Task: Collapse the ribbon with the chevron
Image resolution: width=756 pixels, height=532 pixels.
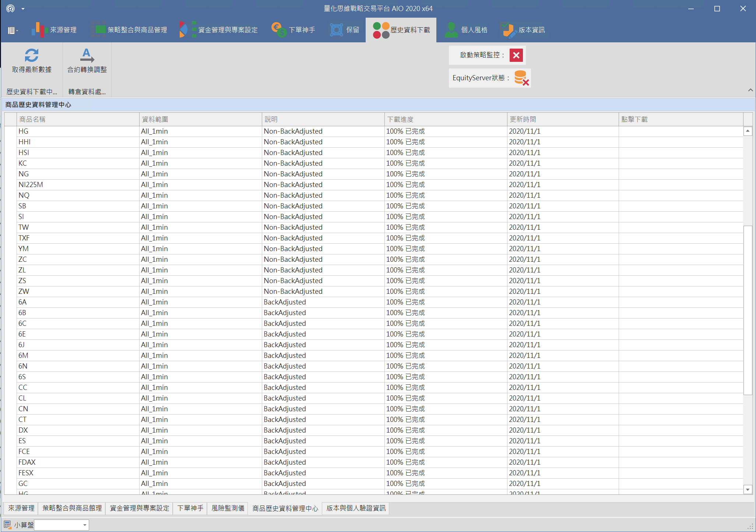Action: [x=750, y=90]
